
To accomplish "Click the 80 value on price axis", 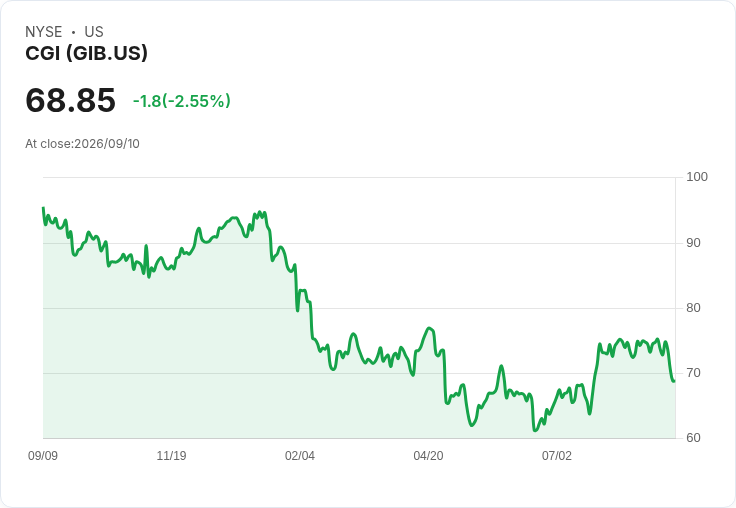I will pyautogui.click(x=693, y=308).
